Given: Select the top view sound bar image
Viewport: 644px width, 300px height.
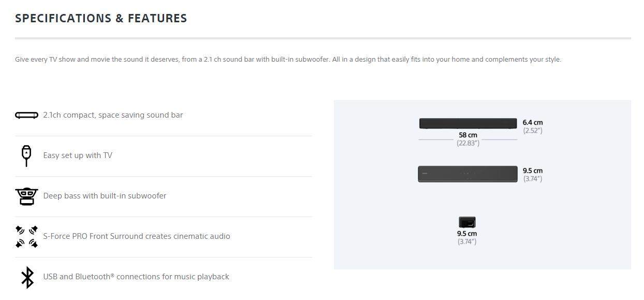Looking at the screenshot, I should point(467,174).
